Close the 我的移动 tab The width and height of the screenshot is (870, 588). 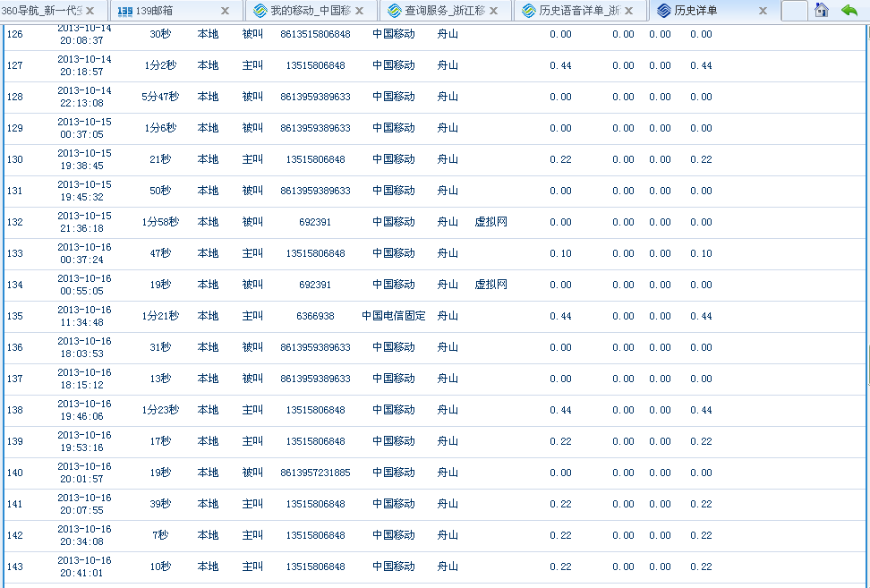coord(359,11)
